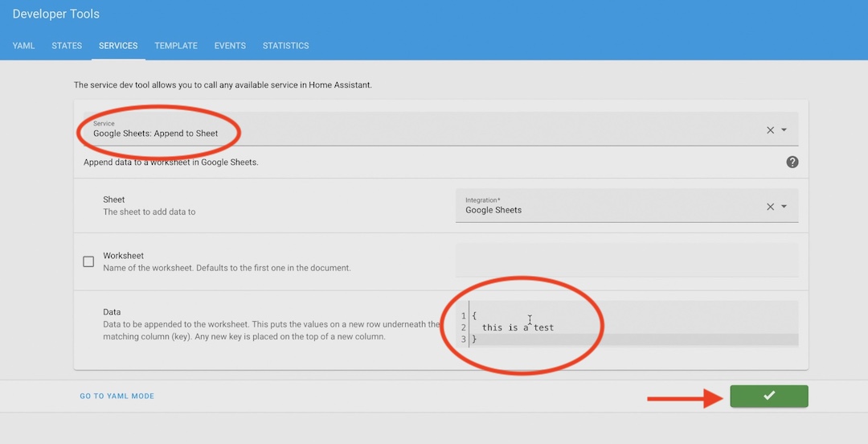Open the Template tab
The image size is (868, 444).
click(x=176, y=46)
